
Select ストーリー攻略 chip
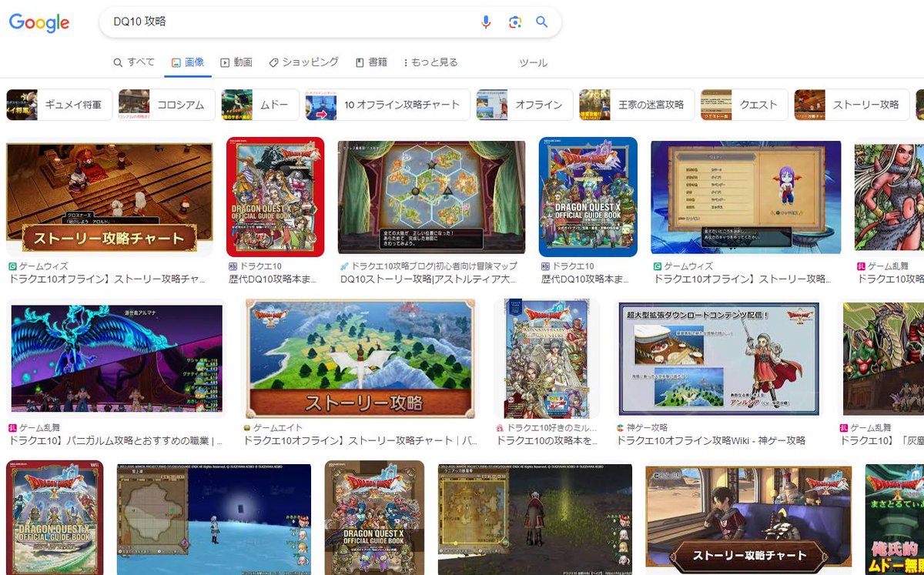852,105
